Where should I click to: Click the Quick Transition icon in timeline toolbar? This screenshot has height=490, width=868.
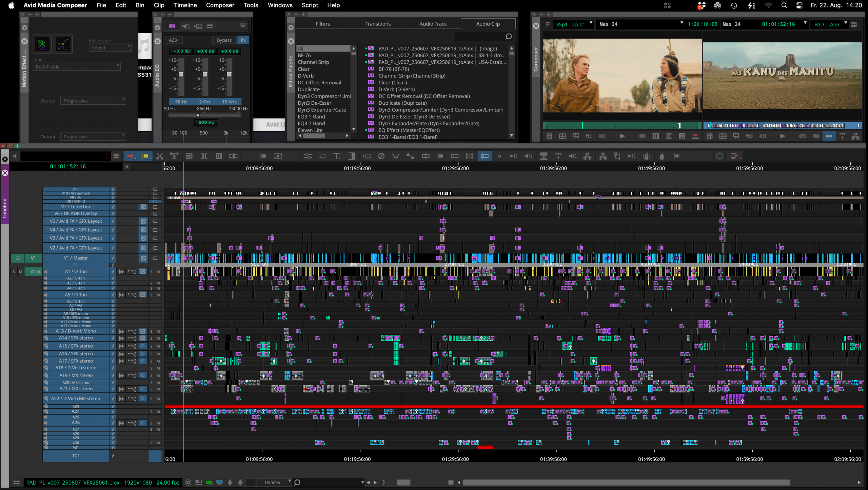click(x=351, y=156)
